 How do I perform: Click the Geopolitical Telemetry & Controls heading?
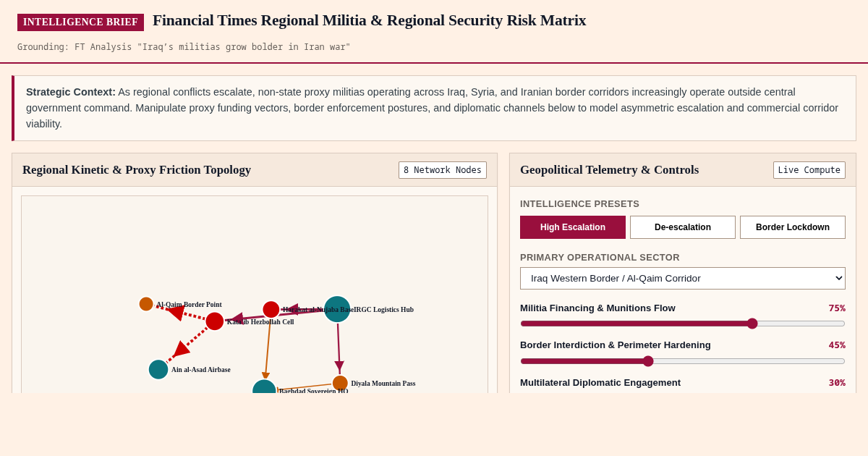click(609, 170)
